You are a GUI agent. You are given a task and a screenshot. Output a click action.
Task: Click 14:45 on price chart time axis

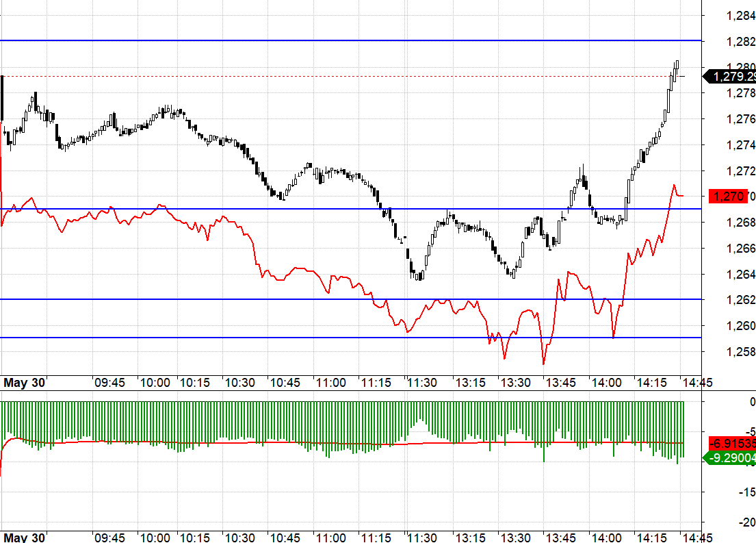(x=697, y=383)
